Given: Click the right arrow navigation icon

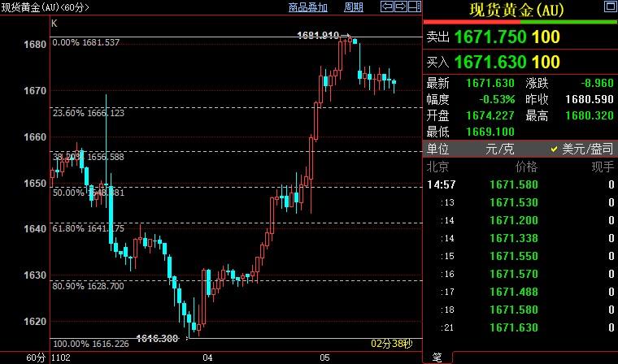Looking at the screenshot, I should click(x=399, y=7).
